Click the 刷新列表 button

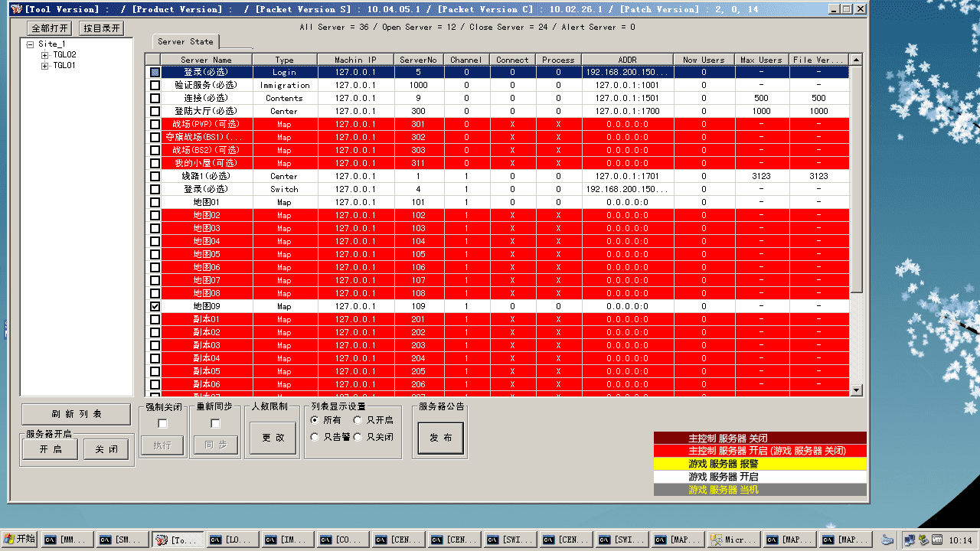coord(77,414)
